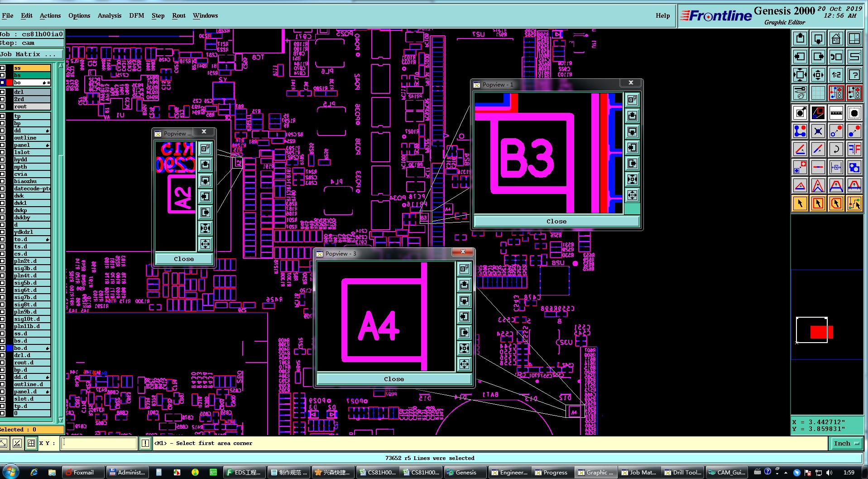Viewport: 868px width, 479px height.
Task: Click the pan right view icon
Action: [818, 57]
